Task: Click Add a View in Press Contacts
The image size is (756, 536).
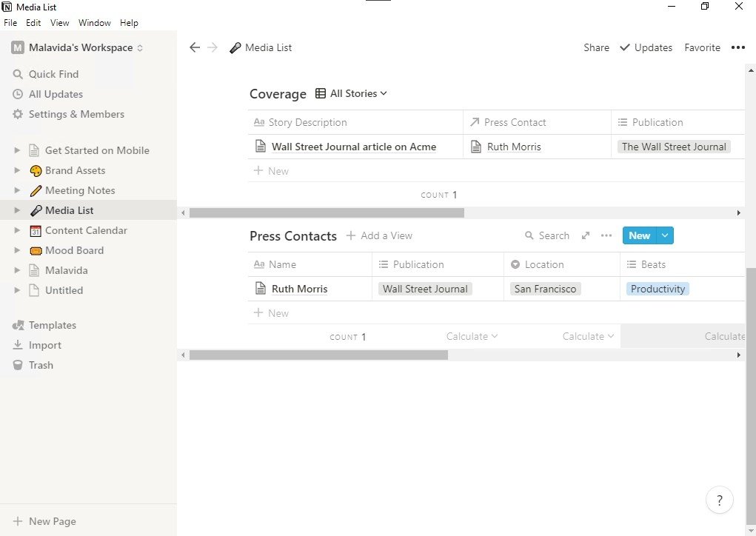Action: [x=379, y=235]
